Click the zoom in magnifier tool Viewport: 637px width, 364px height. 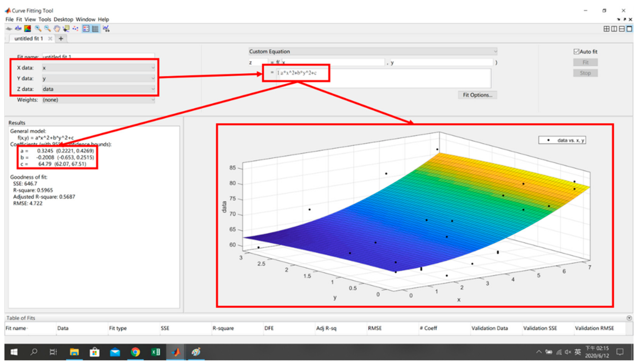point(38,29)
